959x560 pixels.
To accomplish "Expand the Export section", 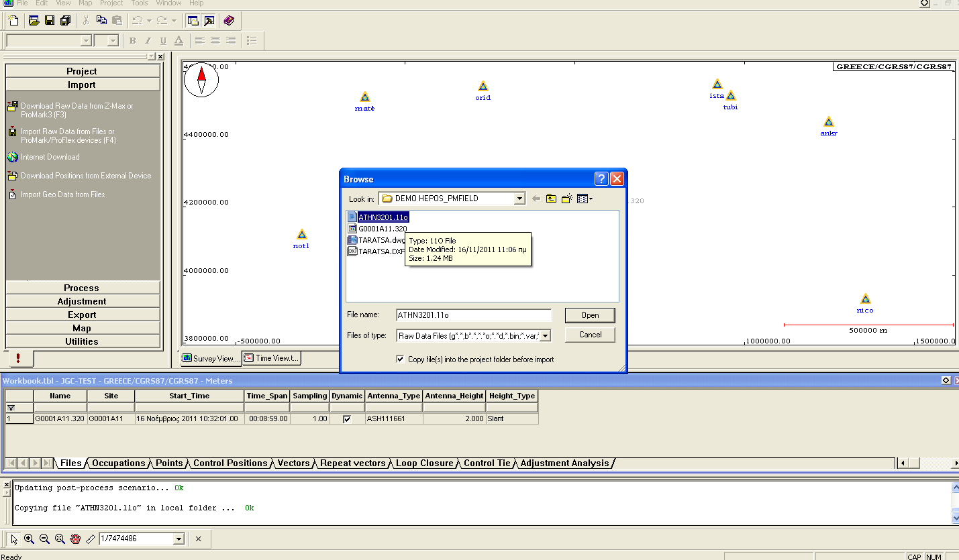I will [82, 315].
